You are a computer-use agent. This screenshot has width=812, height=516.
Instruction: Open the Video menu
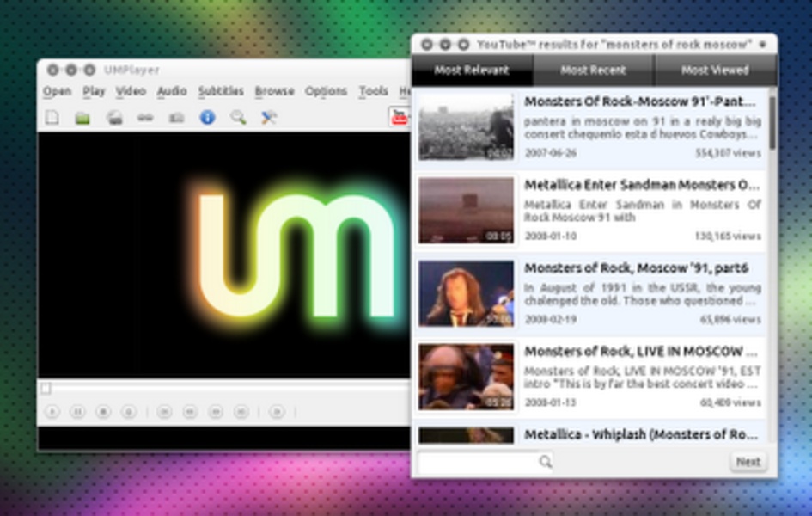131,92
